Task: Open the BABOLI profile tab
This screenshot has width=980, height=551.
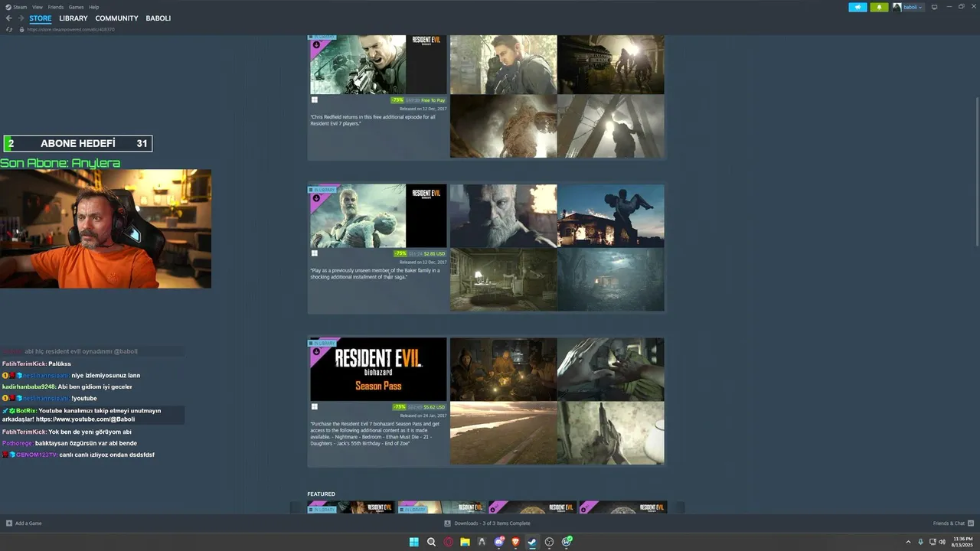Action: click(x=158, y=18)
